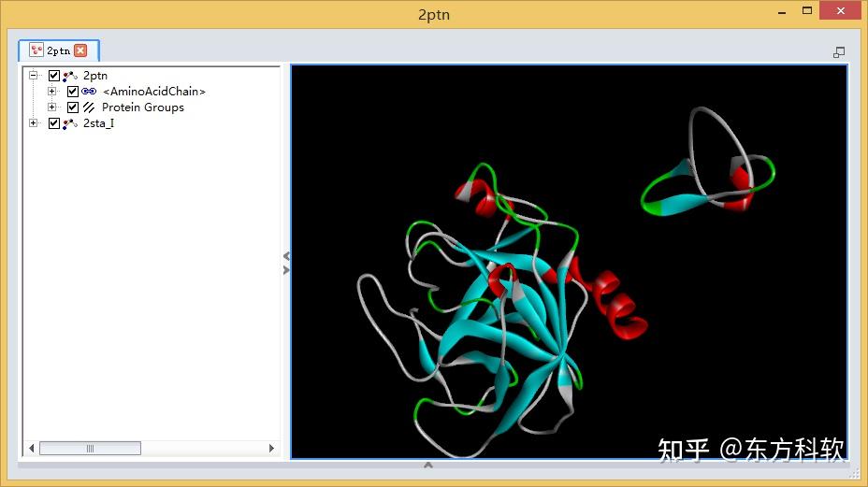Select the <AminoAcidChain> label

pos(154,92)
